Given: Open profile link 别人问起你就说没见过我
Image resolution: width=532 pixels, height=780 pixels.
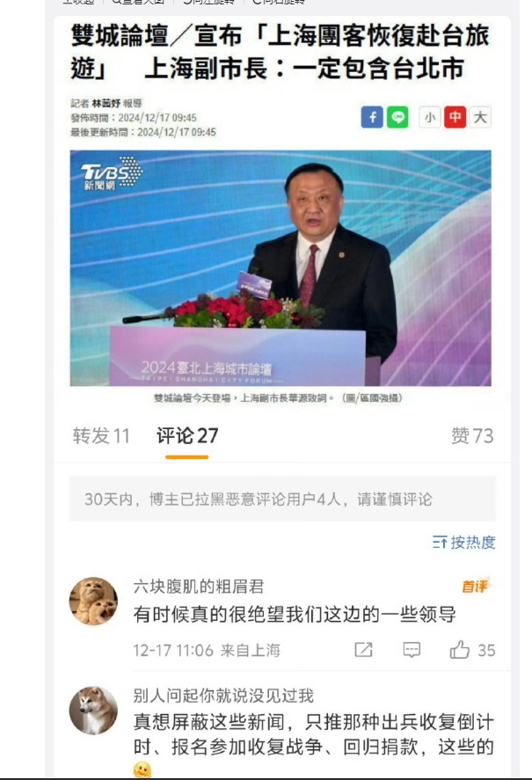Looking at the screenshot, I should [x=223, y=696].
